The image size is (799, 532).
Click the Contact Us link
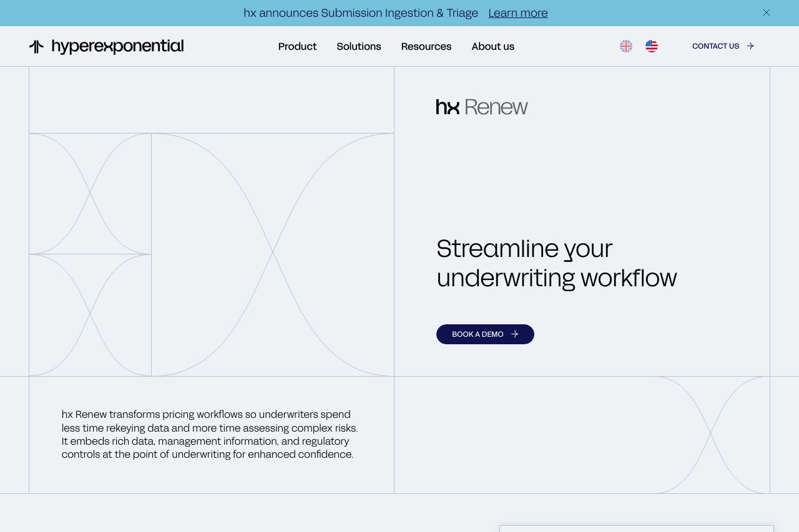[723, 46]
